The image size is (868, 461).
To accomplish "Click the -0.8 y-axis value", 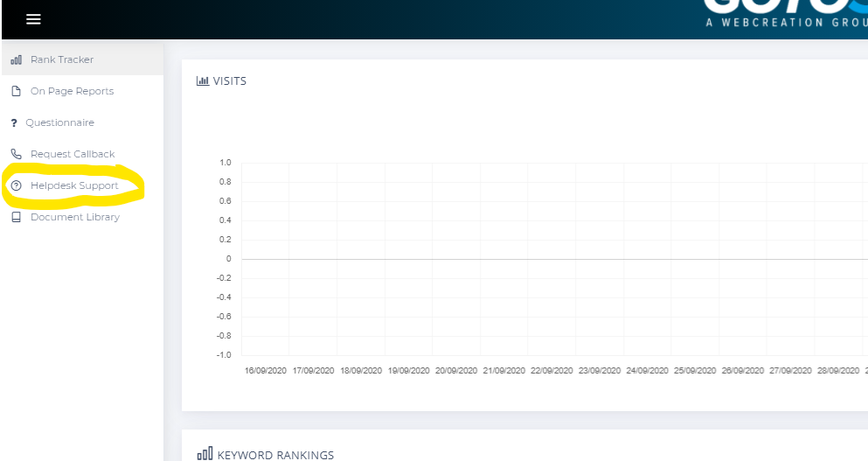I will pyautogui.click(x=224, y=336).
